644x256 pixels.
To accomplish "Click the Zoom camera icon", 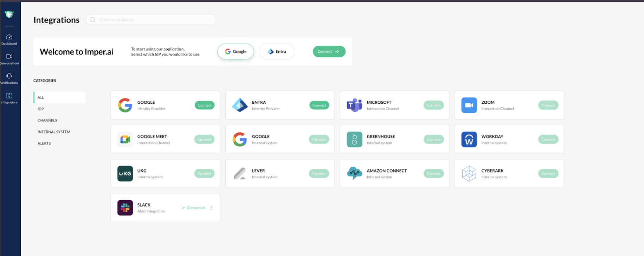I will pyautogui.click(x=469, y=105).
